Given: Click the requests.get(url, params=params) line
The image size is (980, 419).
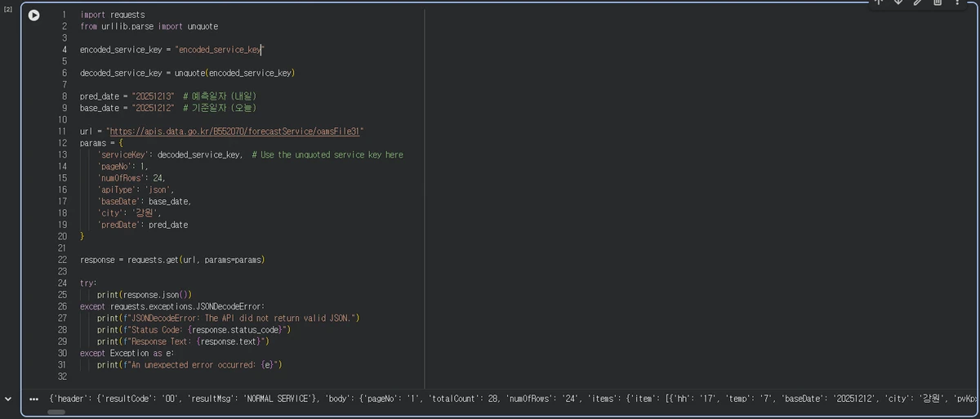Looking at the screenshot, I should [172, 260].
